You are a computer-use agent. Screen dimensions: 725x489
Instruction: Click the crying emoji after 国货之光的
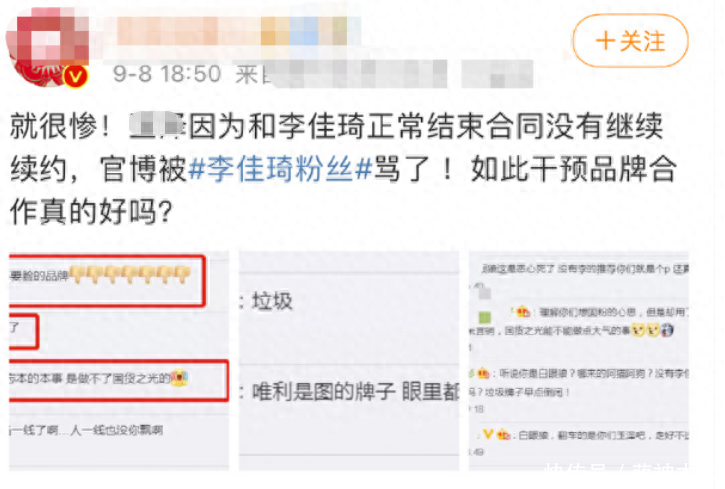[179, 378]
